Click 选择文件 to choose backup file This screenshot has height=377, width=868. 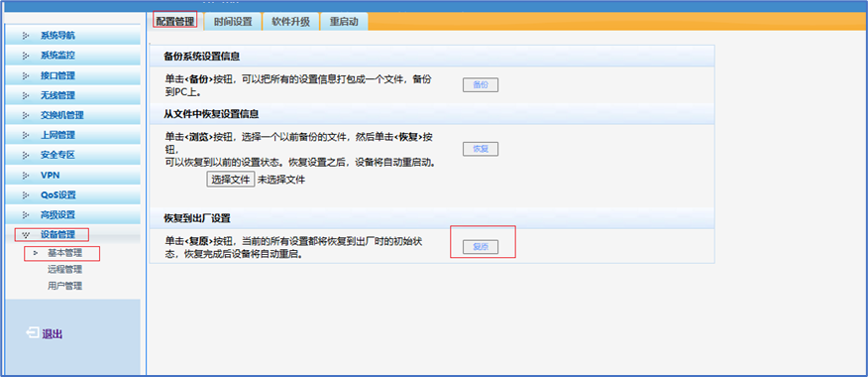pos(231,179)
